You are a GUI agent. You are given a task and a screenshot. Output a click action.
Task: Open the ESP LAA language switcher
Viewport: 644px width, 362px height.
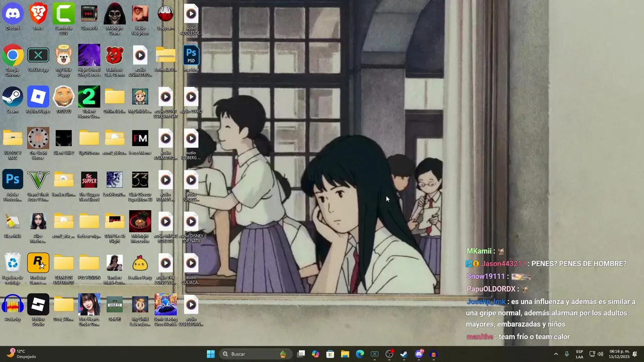[x=580, y=354]
